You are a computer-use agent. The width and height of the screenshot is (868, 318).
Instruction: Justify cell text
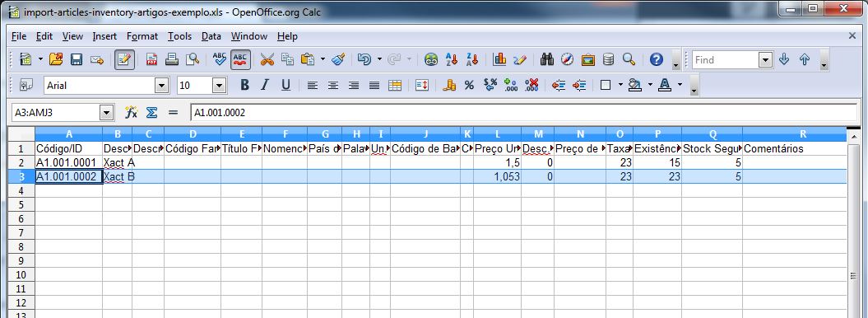point(374,86)
